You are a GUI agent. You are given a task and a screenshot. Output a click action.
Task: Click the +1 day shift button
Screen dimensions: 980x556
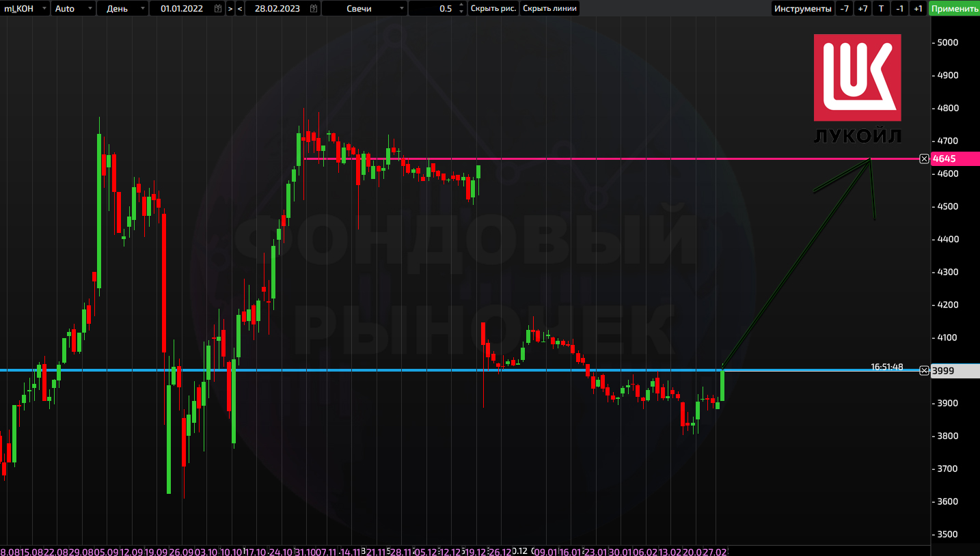click(918, 8)
